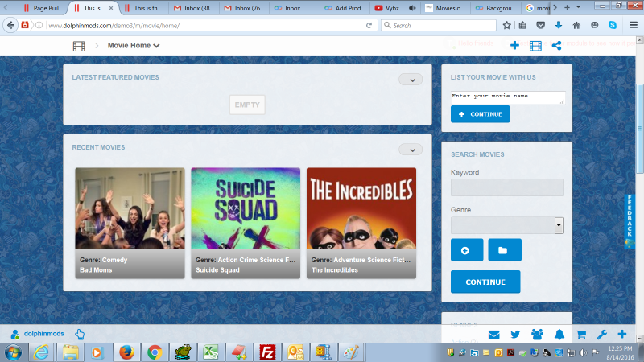Open the bookmarks list icon in the browser toolbar

pyautogui.click(x=522, y=26)
